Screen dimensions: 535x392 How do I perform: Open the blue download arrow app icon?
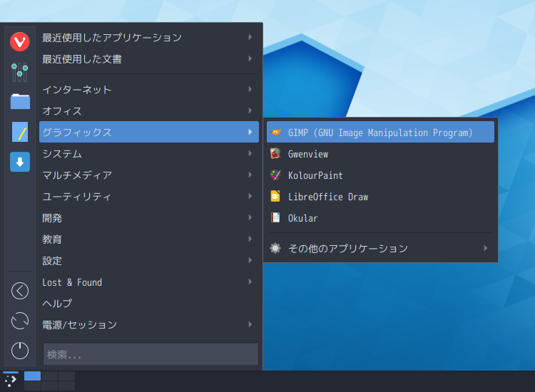(x=20, y=162)
